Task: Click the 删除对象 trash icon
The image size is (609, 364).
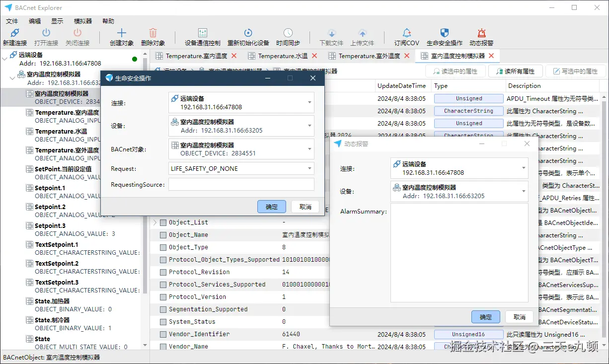Action: [x=153, y=33]
